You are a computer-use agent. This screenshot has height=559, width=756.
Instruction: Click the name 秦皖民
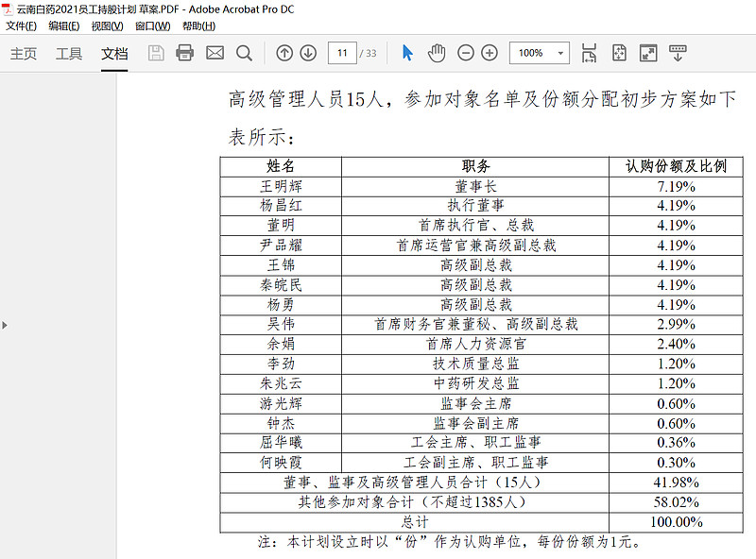[281, 285]
